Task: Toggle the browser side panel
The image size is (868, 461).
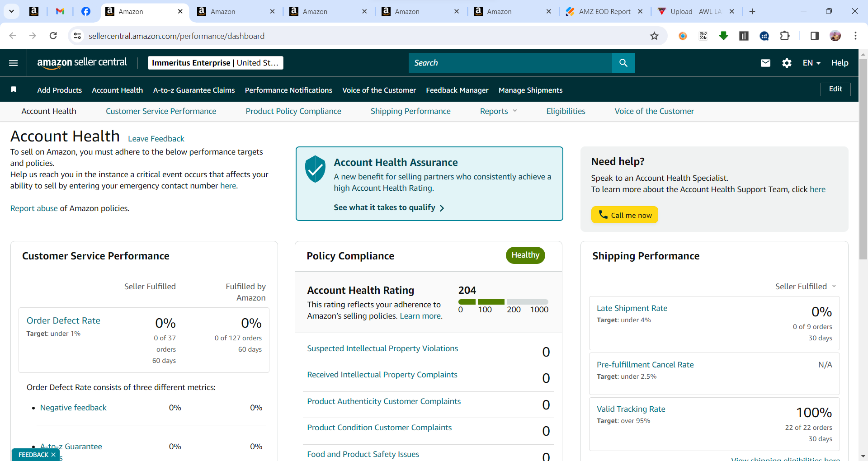Action: (815, 36)
